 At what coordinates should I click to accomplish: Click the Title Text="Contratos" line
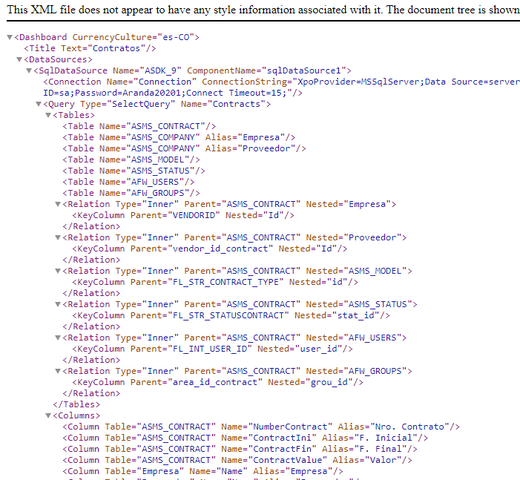[90, 48]
